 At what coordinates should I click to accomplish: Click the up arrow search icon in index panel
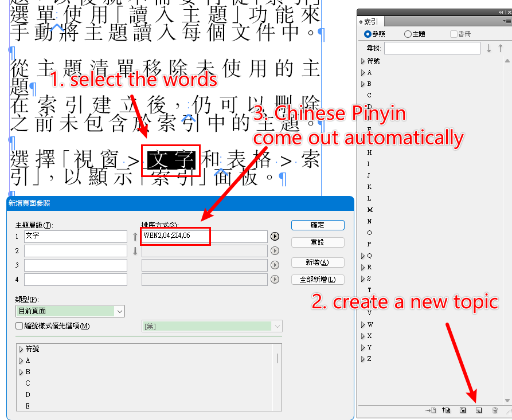click(x=501, y=48)
